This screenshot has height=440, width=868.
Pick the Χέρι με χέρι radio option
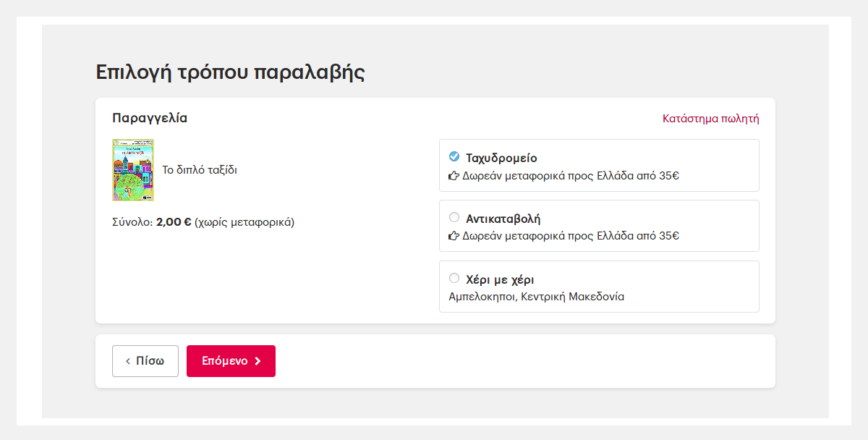pyautogui.click(x=454, y=278)
